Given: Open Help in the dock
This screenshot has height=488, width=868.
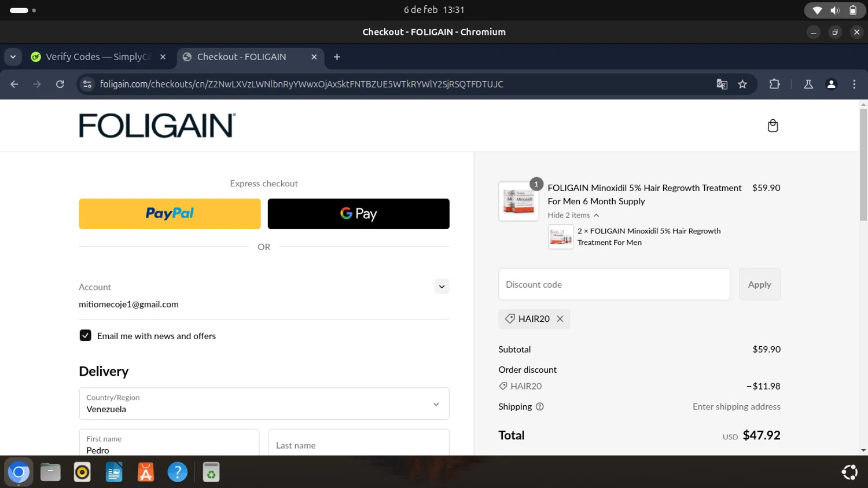Looking at the screenshot, I should click(x=178, y=472).
